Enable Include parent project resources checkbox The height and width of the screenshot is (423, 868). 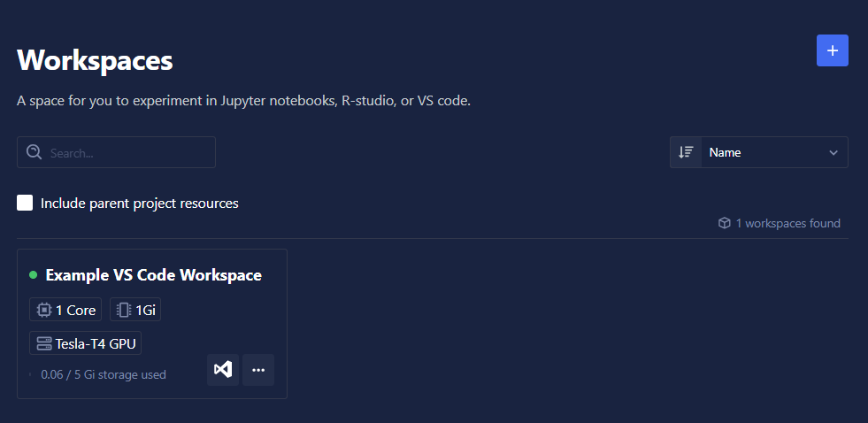pyautogui.click(x=25, y=203)
